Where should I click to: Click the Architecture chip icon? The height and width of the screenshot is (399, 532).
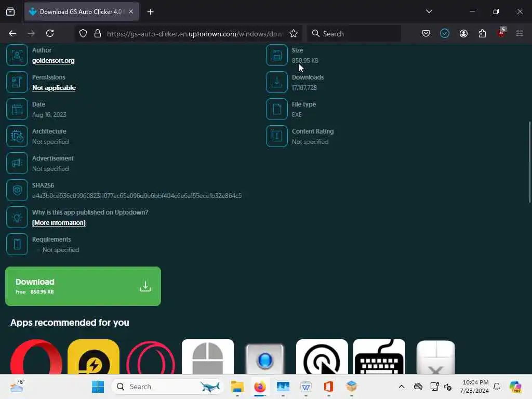pyautogui.click(x=17, y=136)
